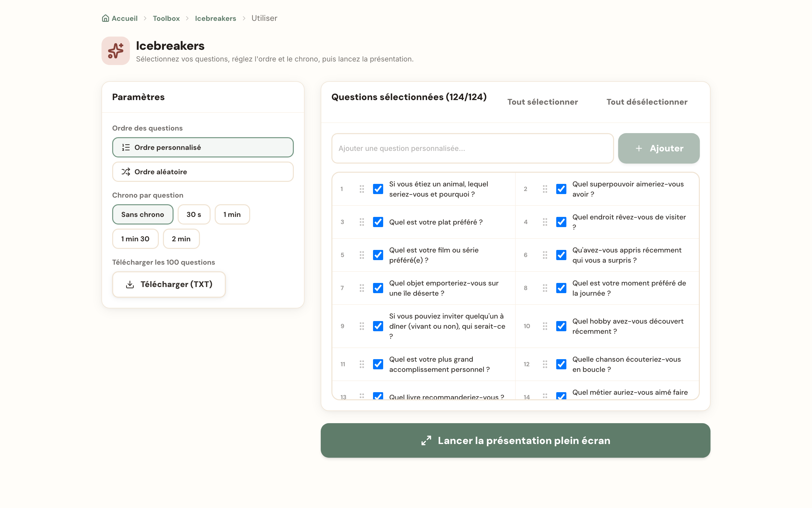This screenshot has height=508, width=812.
Task: Set the timer to 2 min
Action: pos(181,239)
